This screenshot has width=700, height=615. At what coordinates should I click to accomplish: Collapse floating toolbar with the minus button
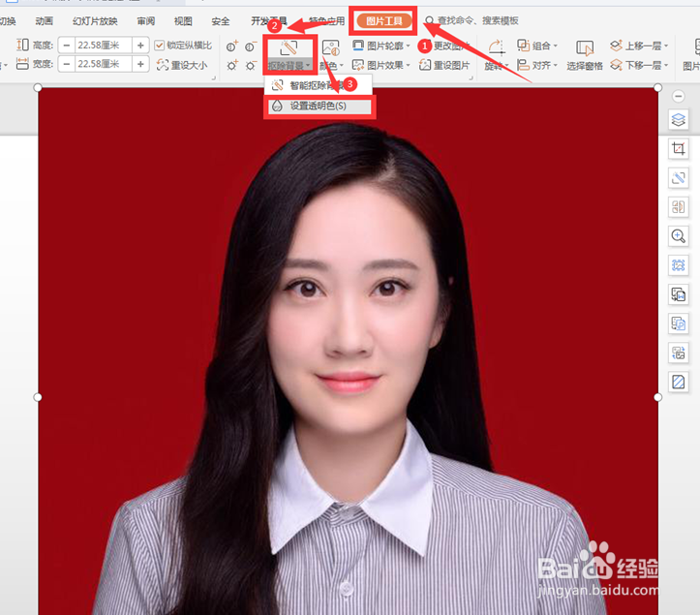tap(678, 96)
